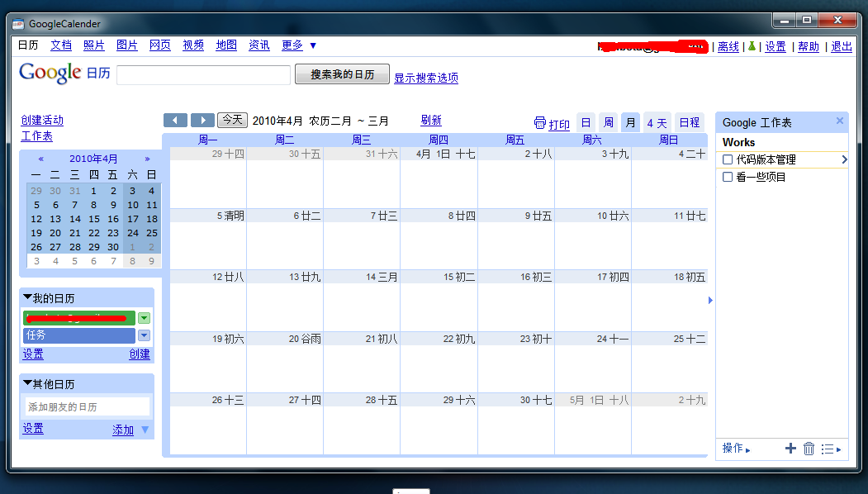Open the 操作 actions menu

736,448
